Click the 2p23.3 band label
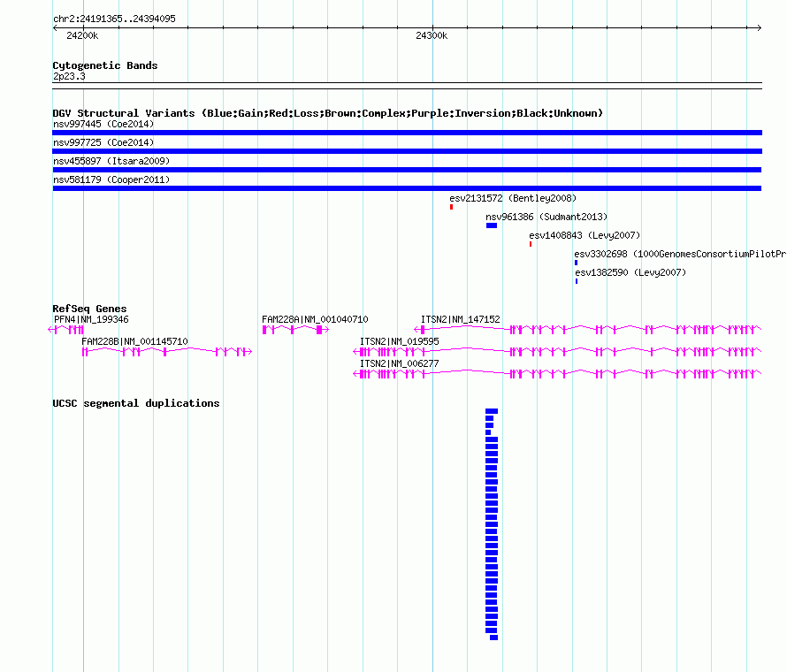Image resolution: width=787 pixels, height=672 pixels. pos(69,76)
